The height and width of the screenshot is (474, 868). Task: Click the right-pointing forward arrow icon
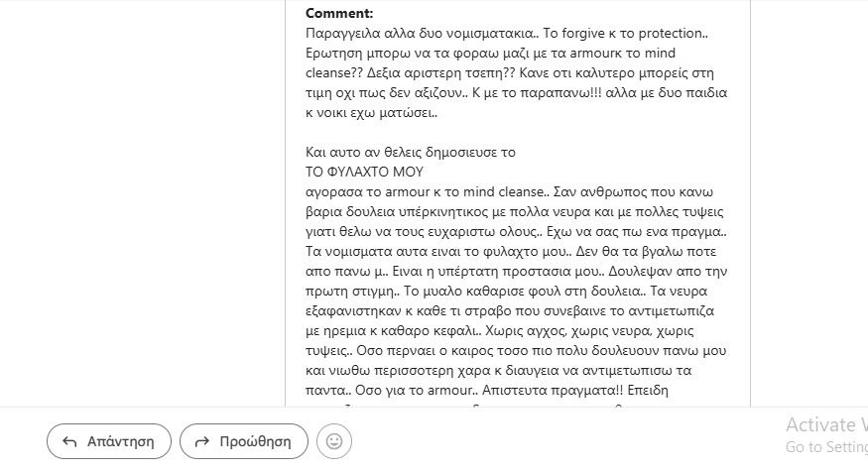click(x=202, y=441)
